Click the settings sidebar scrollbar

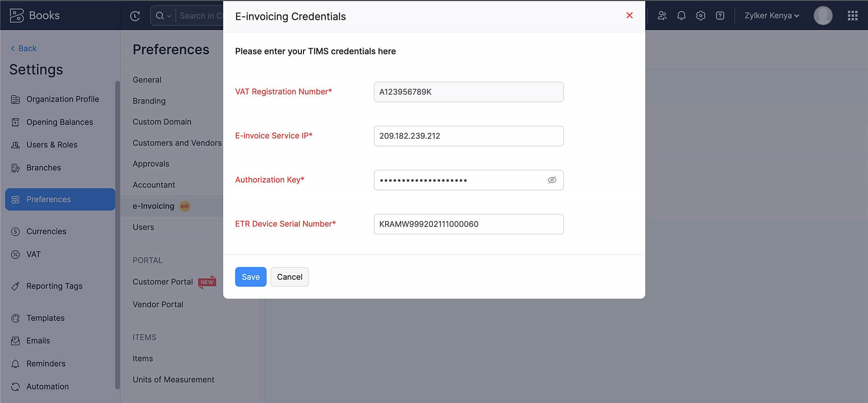[117, 235]
